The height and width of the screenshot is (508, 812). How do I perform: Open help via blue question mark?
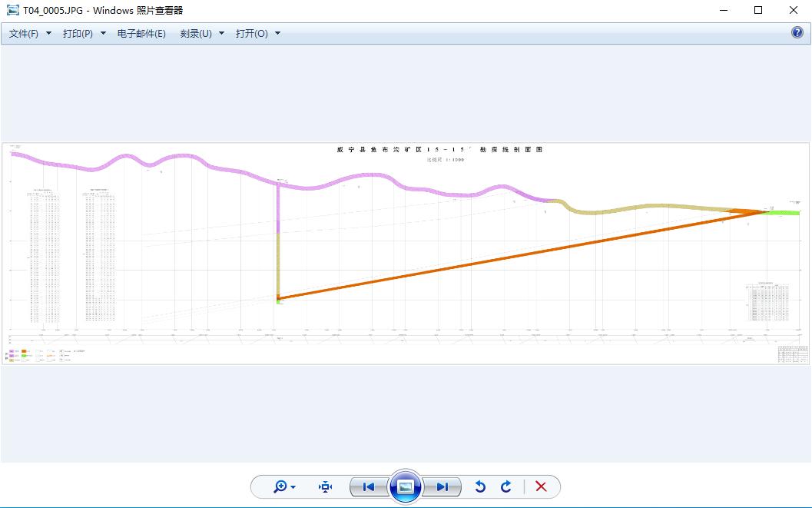coord(797,33)
